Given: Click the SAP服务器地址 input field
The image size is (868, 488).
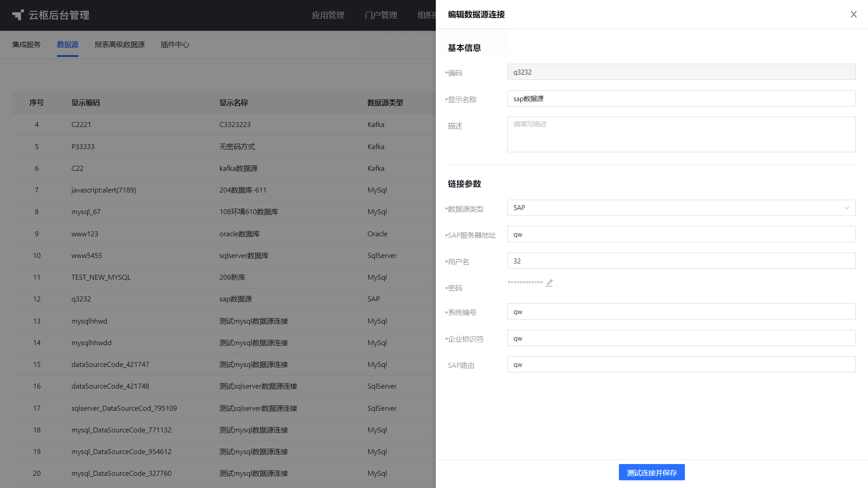Looking at the screenshot, I should [x=681, y=235].
